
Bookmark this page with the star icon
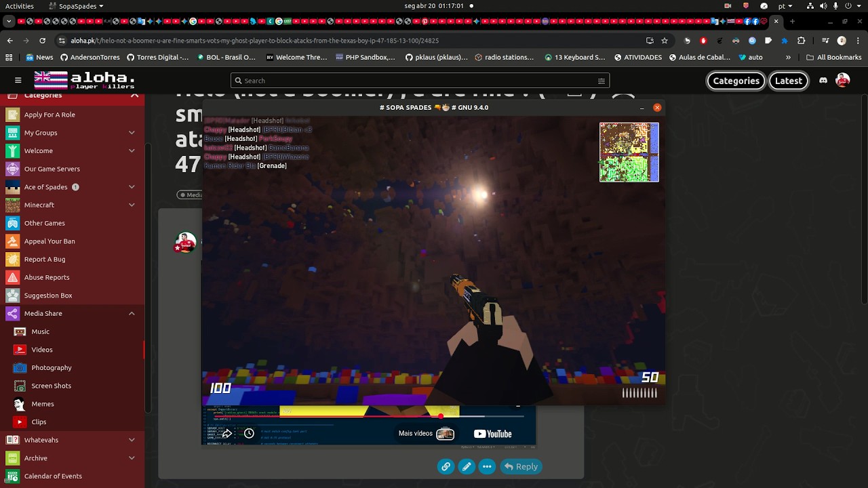[665, 41]
